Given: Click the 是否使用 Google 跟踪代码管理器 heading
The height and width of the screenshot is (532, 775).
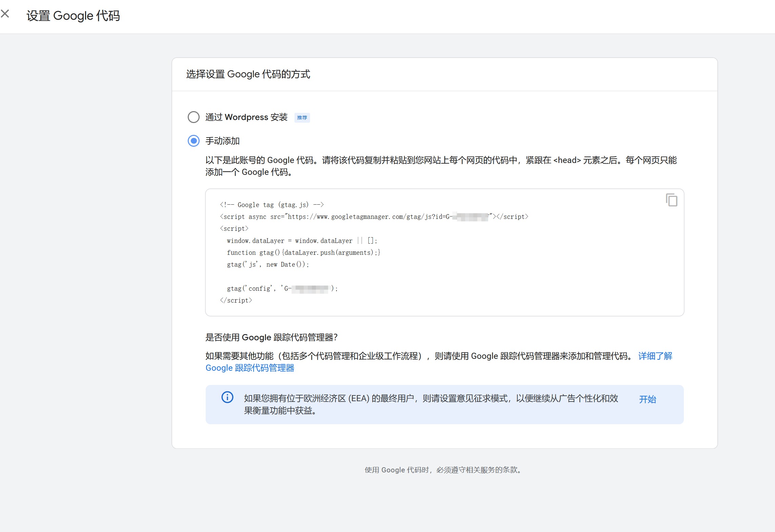Looking at the screenshot, I should [x=272, y=337].
